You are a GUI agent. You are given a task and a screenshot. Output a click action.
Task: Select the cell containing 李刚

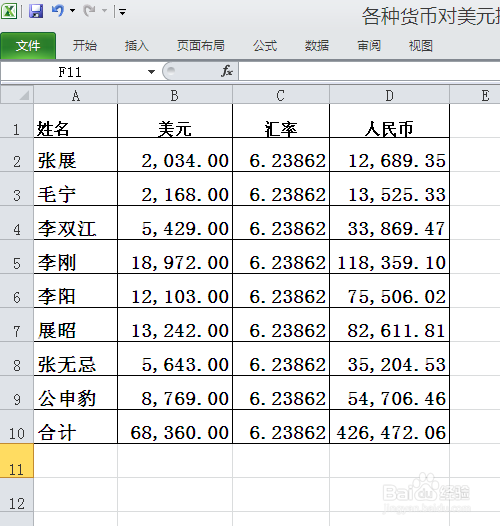point(76,257)
